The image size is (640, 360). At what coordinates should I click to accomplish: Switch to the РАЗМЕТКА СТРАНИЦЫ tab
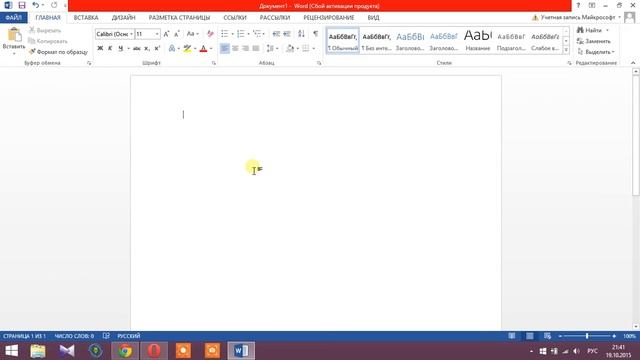[179, 18]
